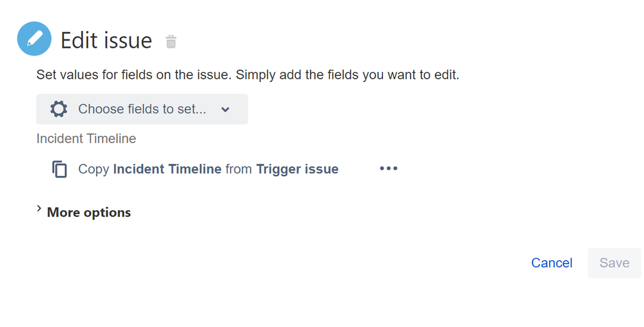Viewport: 644px width, 327px height.
Task: Click the bold Trigger issue text
Action: (x=297, y=169)
